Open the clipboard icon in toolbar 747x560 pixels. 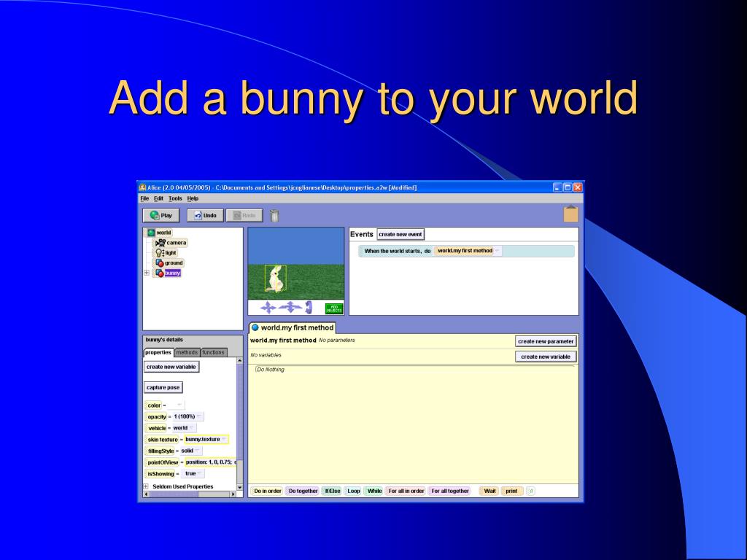[x=570, y=214]
